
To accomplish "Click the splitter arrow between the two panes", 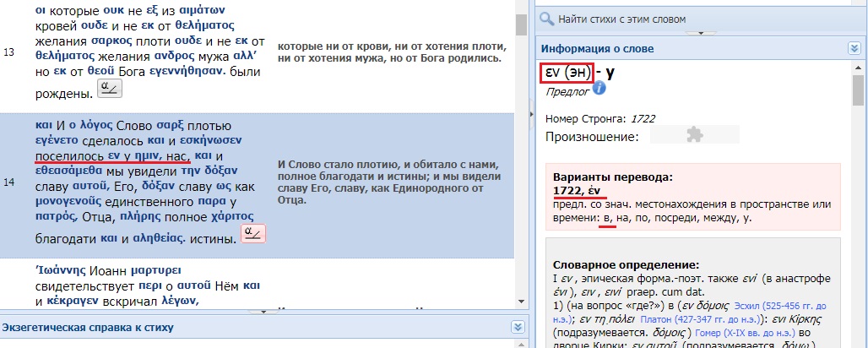I will [x=530, y=112].
